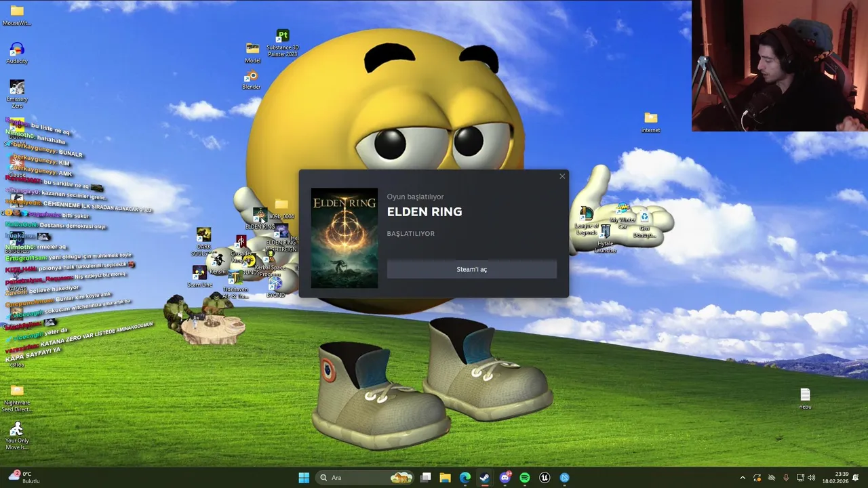Open the clock showing 23:39
The width and height of the screenshot is (868, 488).
click(x=835, y=478)
